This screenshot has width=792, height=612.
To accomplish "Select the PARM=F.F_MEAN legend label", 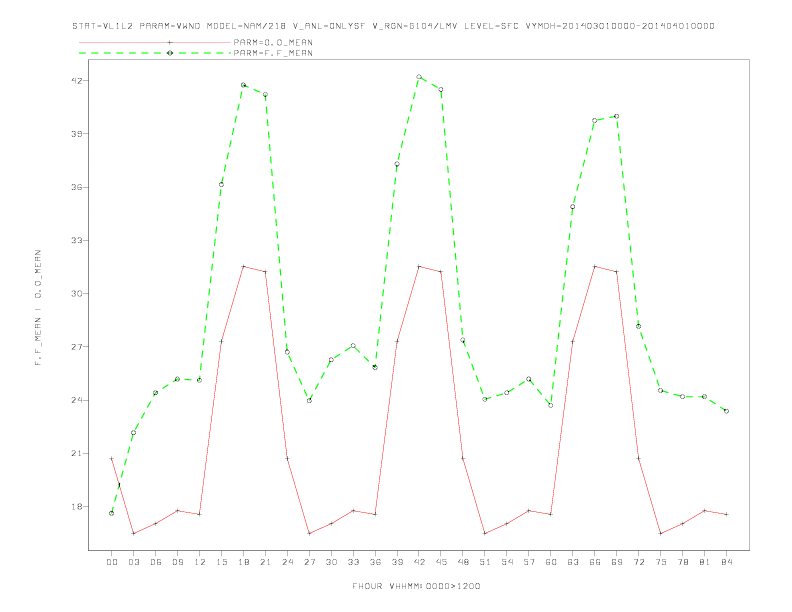I will coord(273,53).
